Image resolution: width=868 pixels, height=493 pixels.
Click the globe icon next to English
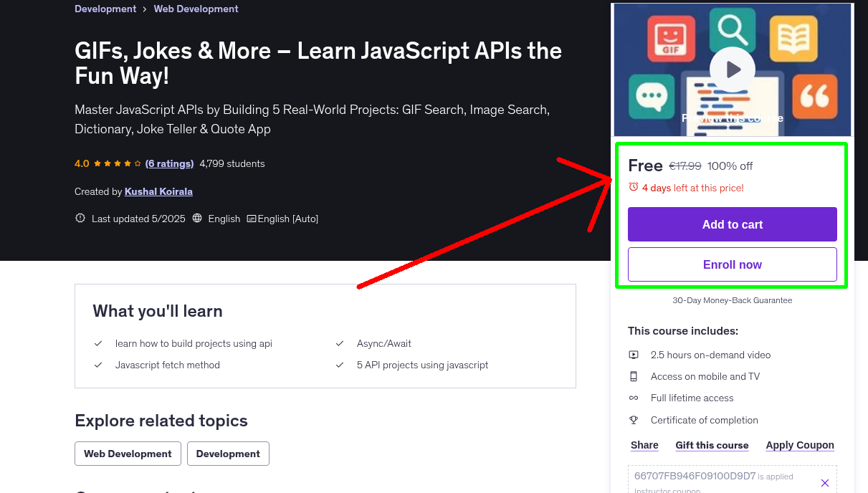[196, 218]
